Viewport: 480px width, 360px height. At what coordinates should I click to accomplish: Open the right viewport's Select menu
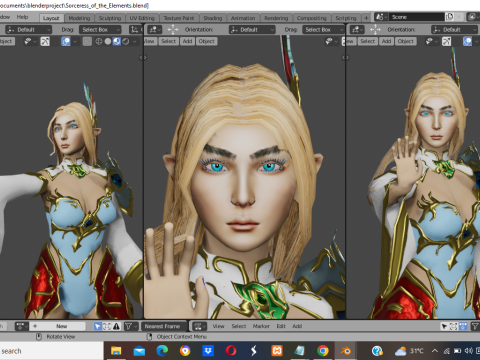pos(368,41)
